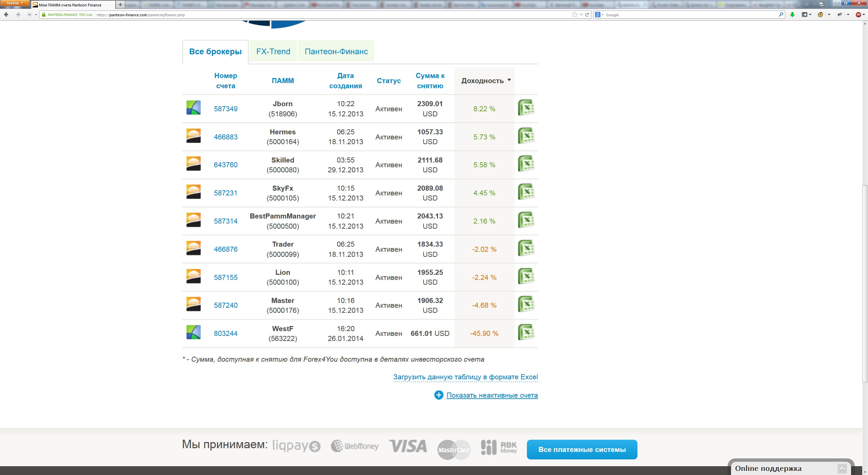
Task: Export WestF account to Excel
Action: click(526, 332)
